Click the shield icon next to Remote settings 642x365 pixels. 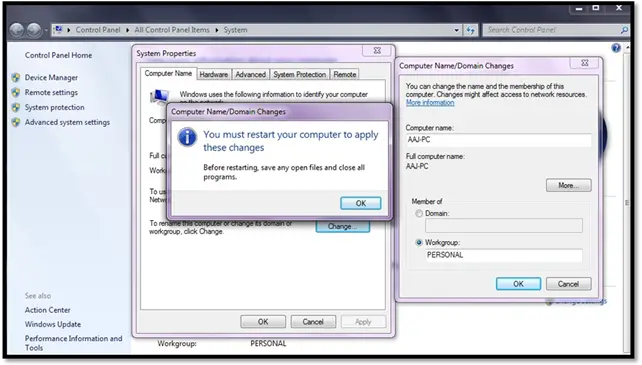(x=16, y=93)
